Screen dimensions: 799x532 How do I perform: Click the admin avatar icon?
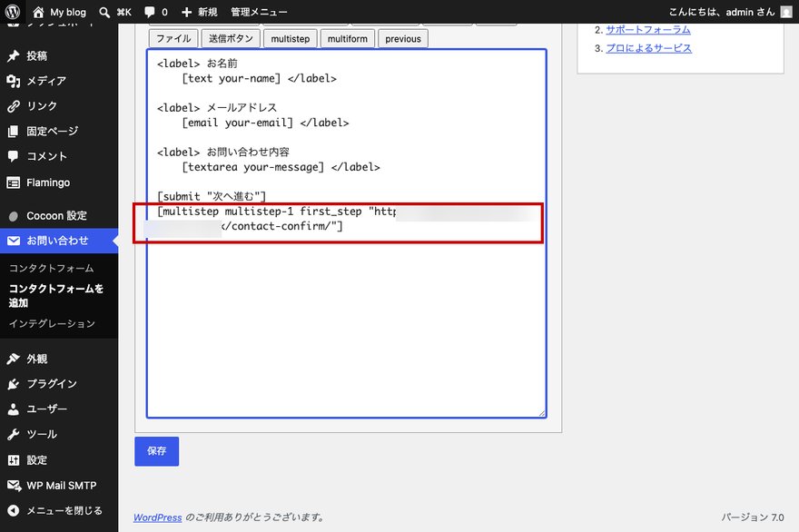[x=786, y=12]
